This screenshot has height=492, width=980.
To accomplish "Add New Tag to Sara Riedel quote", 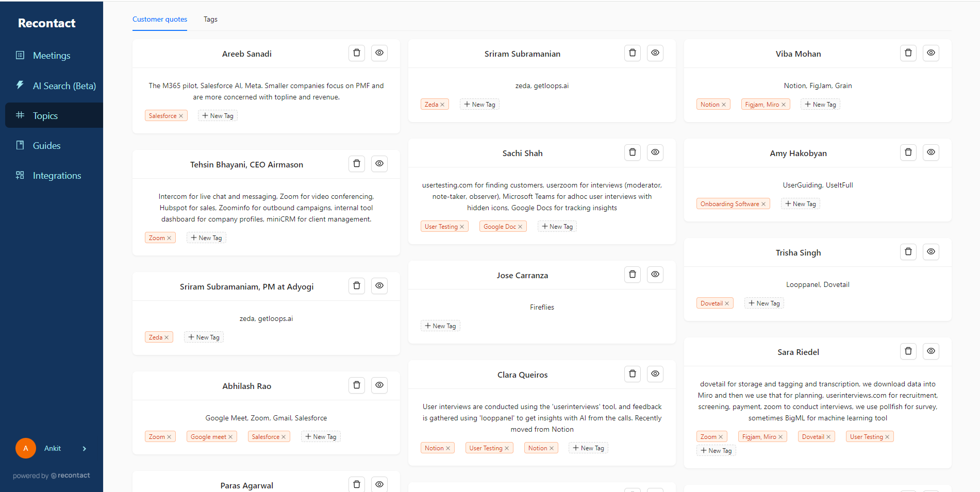I will click(x=716, y=451).
